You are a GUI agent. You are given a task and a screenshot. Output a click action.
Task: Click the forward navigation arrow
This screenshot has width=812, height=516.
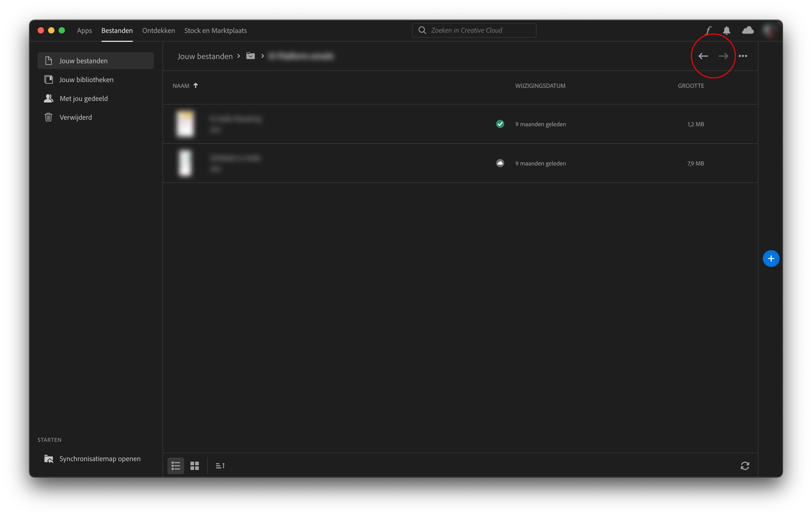click(x=723, y=56)
